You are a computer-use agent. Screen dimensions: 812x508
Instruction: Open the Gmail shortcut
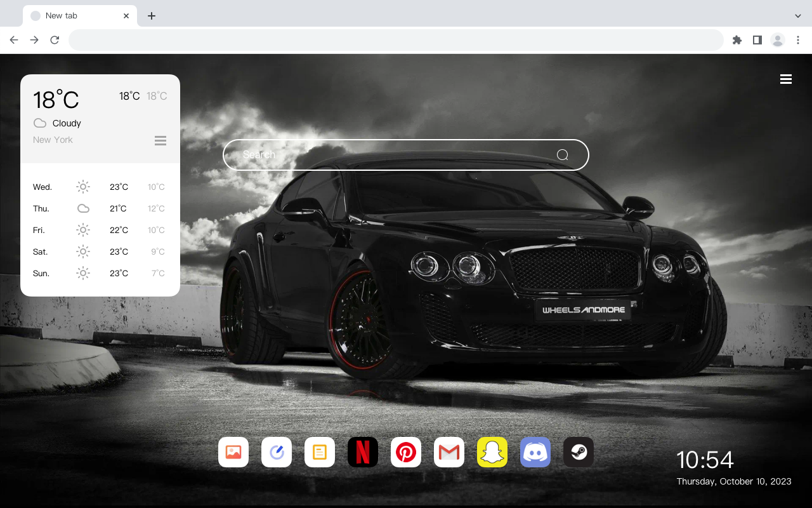tap(449, 452)
